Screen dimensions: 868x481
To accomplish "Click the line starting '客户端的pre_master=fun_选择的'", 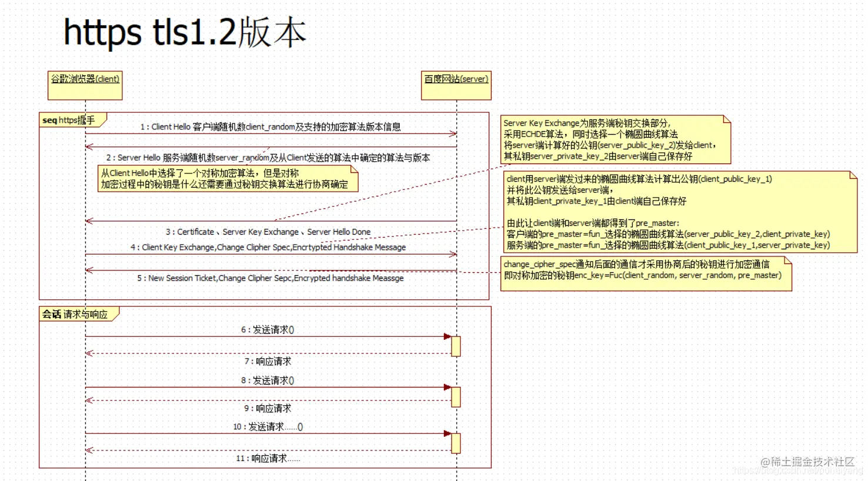I will [668, 234].
